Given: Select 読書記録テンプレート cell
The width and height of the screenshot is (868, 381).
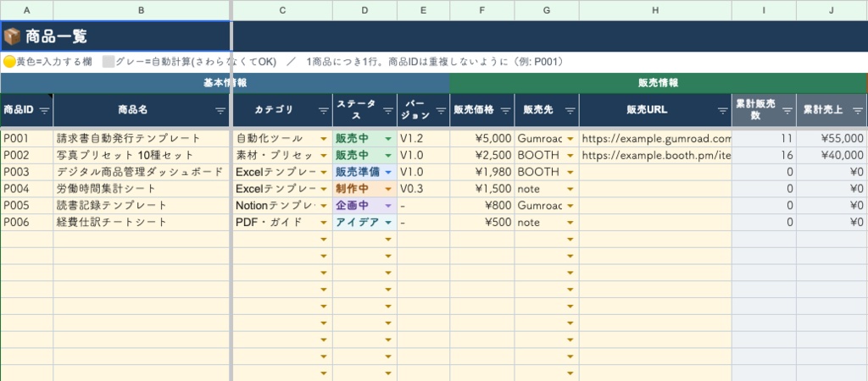Looking at the screenshot, I should pyautogui.click(x=142, y=206).
